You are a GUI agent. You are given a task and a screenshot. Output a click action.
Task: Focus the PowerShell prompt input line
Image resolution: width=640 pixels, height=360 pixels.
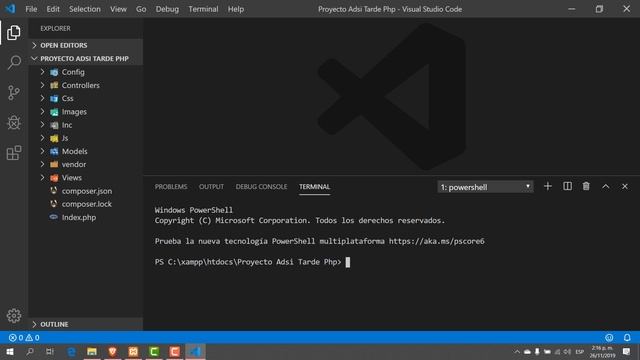(x=252, y=262)
